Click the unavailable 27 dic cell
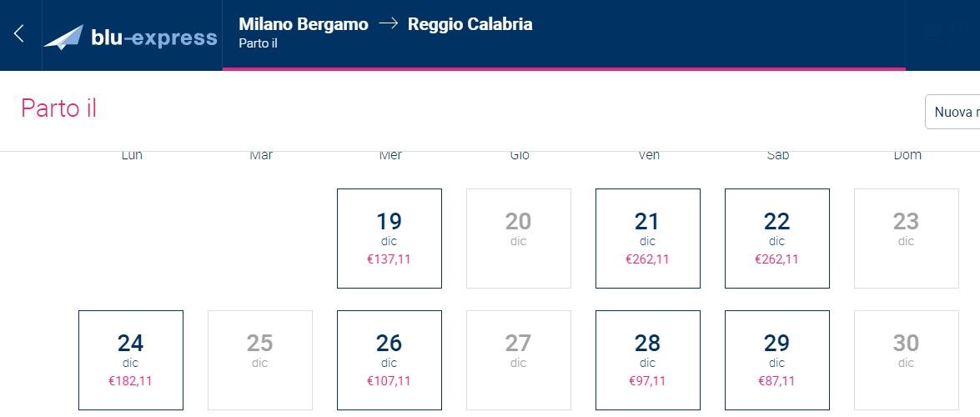 coord(518,359)
